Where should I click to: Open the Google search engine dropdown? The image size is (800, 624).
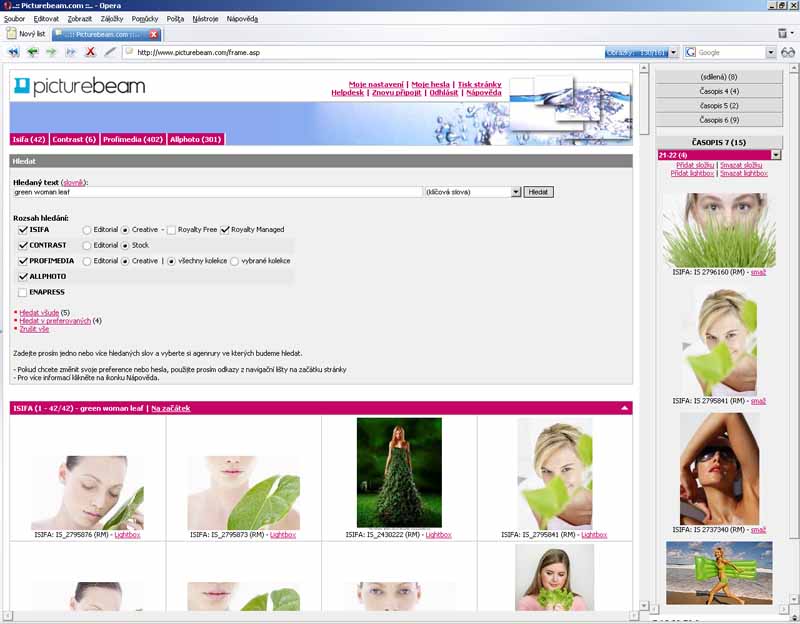click(x=691, y=52)
